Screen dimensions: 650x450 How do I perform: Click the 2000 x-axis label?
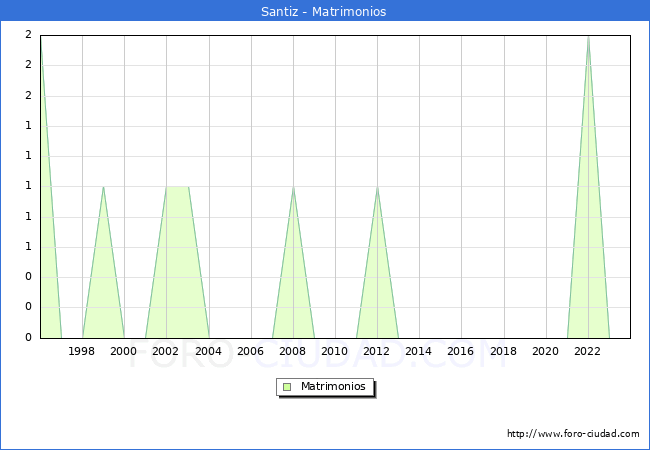123,351
